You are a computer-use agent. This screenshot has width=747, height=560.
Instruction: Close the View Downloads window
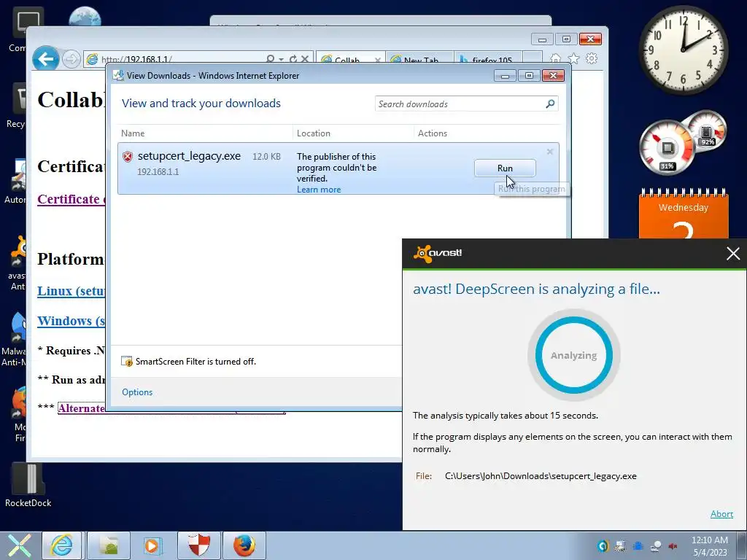(x=553, y=76)
